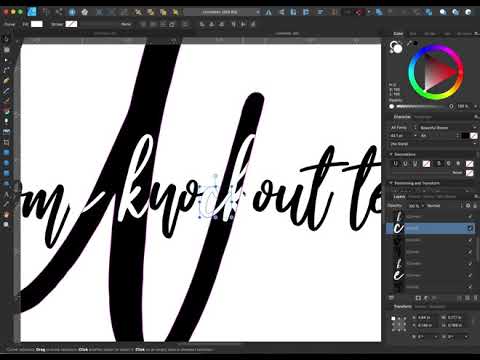Select the Rounded Rectangle tool
Image resolution: width=480 pixels, height=360 pixels.
tap(6, 173)
